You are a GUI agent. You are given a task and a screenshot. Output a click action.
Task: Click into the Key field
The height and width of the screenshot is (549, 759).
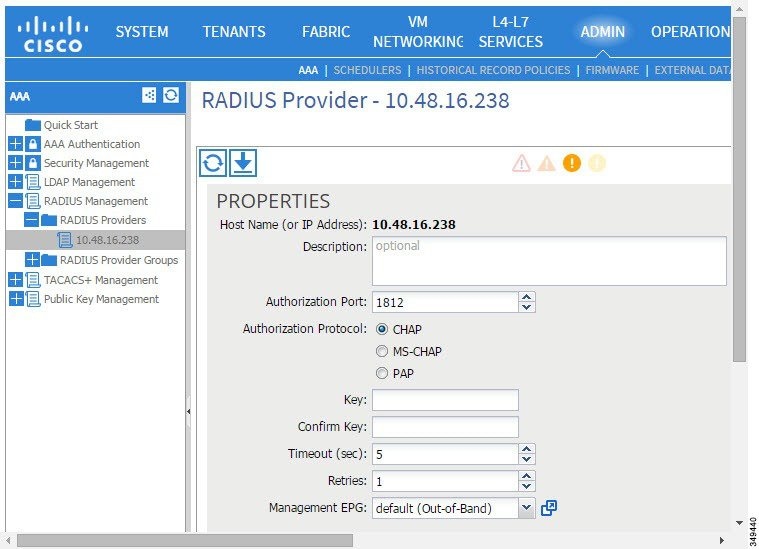pos(445,400)
